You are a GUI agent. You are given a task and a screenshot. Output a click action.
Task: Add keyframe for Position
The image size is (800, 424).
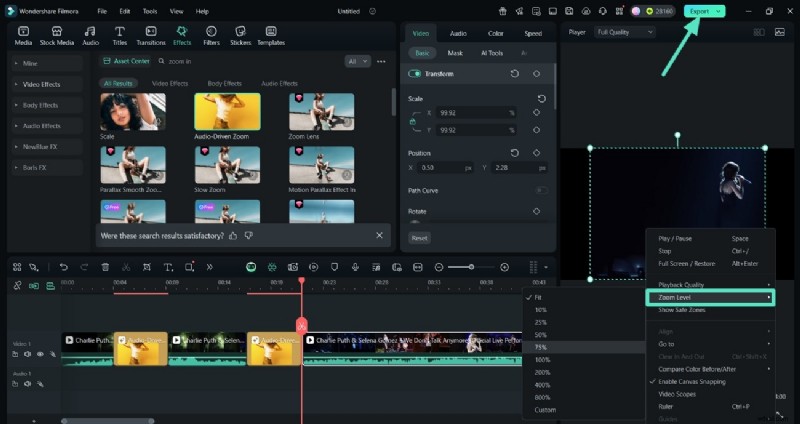click(x=536, y=153)
